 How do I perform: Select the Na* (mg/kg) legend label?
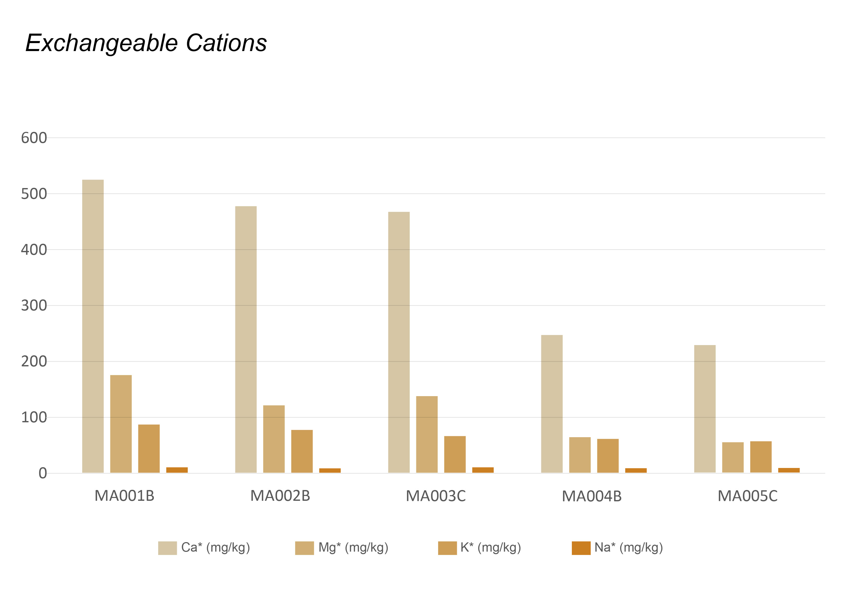pyautogui.click(x=629, y=547)
